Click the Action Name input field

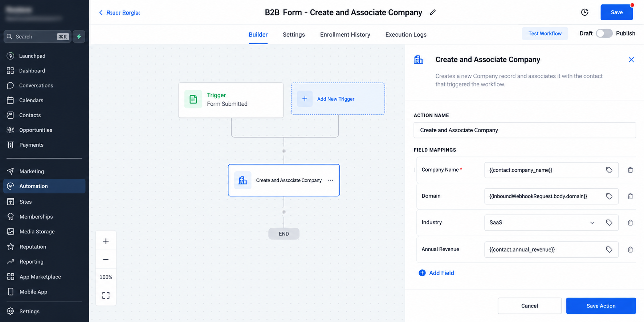[x=525, y=130]
